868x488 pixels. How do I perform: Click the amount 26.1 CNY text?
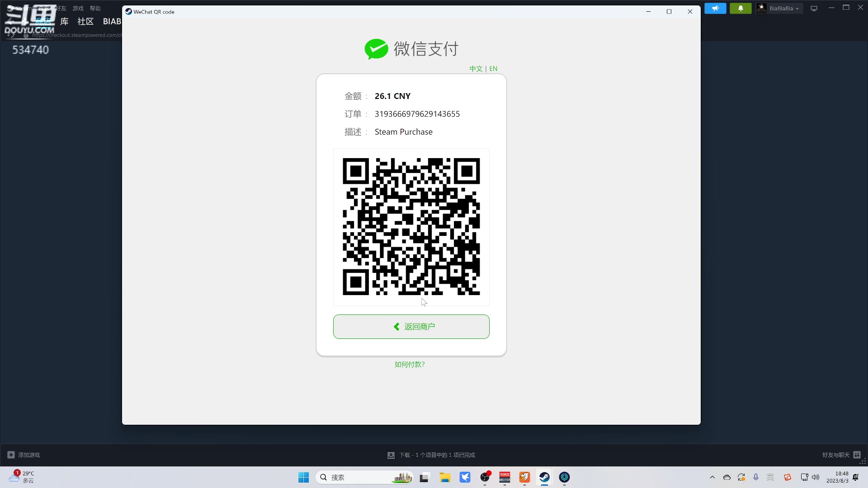pyautogui.click(x=392, y=96)
